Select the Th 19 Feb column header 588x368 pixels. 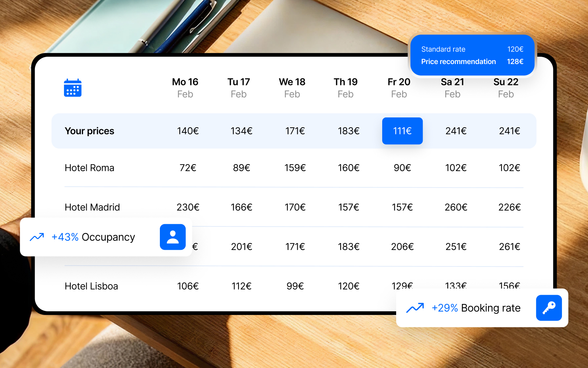click(x=345, y=88)
